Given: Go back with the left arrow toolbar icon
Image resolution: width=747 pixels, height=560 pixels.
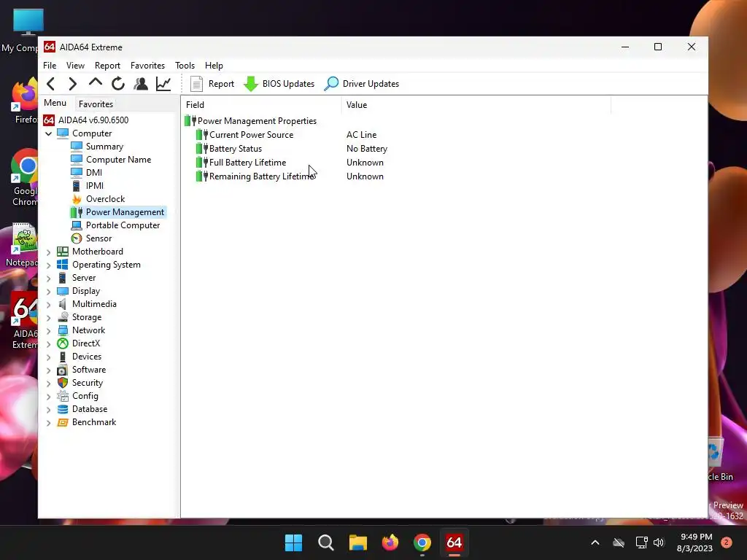Looking at the screenshot, I should 51,84.
